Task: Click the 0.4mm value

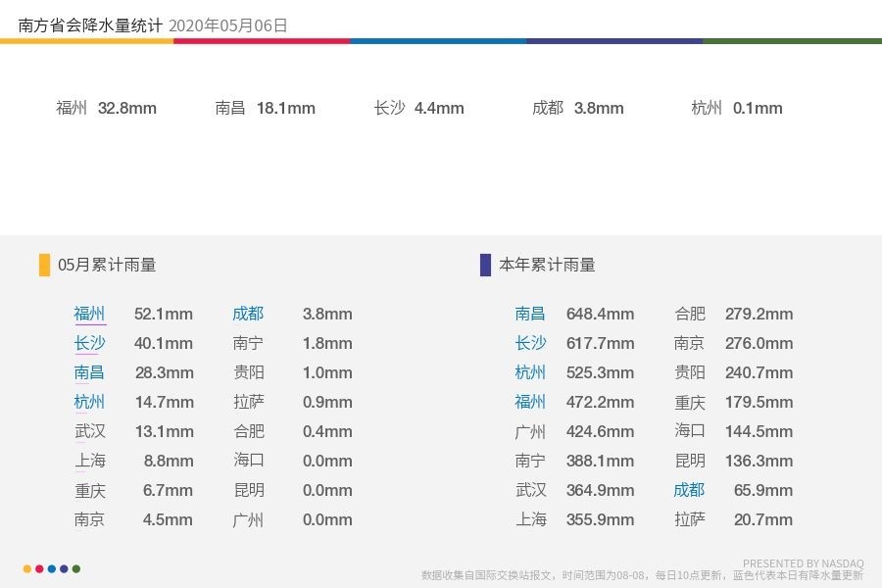Action: pos(327,431)
